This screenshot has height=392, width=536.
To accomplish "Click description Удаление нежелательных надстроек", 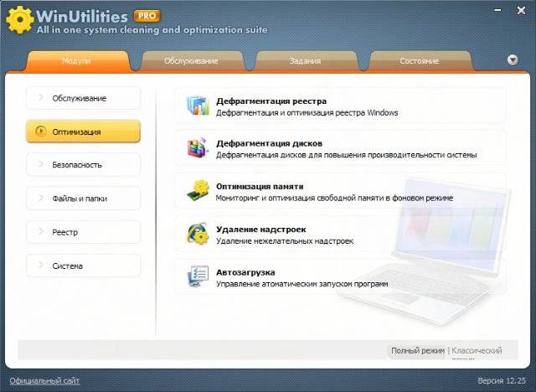I will coord(285,241).
